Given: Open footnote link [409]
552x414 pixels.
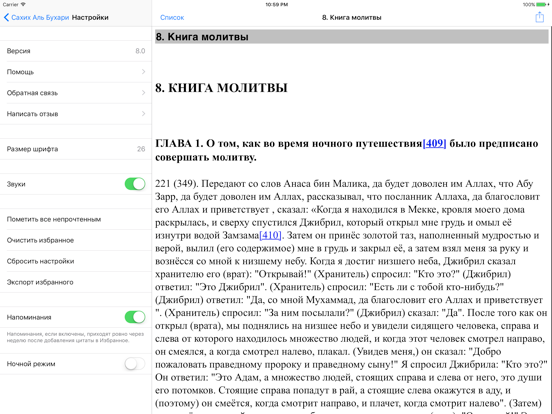Looking at the screenshot, I should (x=434, y=143).
